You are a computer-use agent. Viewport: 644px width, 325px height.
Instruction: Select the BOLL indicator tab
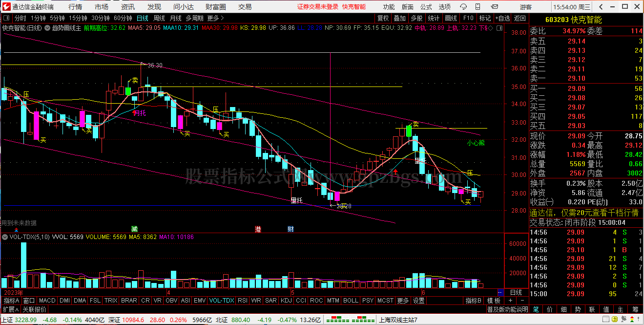[x=351, y=301]
